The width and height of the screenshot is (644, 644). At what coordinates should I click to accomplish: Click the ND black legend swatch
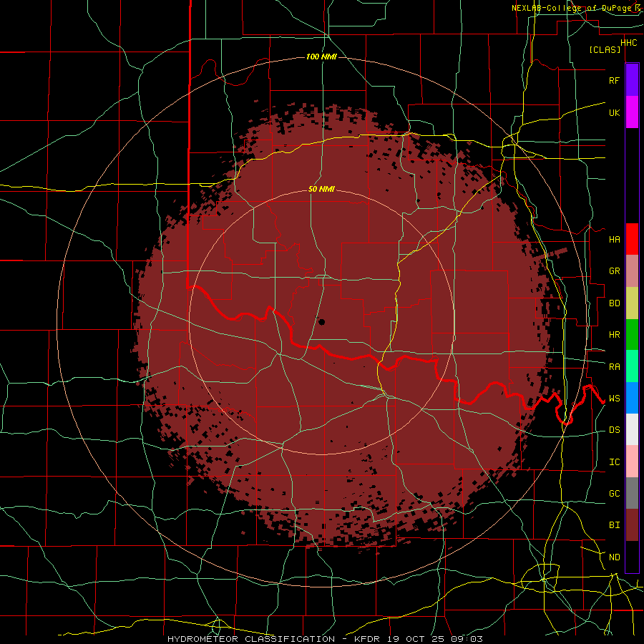(632, 557)
